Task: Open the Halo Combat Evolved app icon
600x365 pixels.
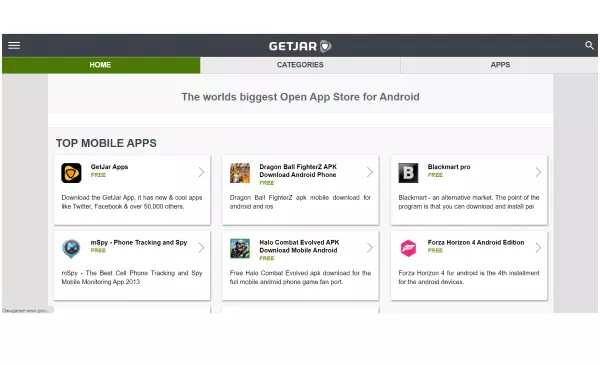Action: [x=240, y=248]
